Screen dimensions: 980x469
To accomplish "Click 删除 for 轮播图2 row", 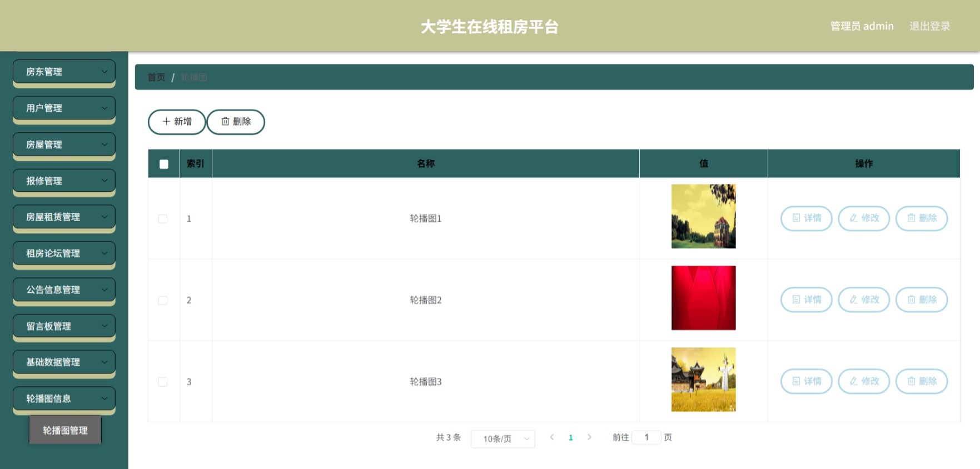I will click(x=922, y=300).
